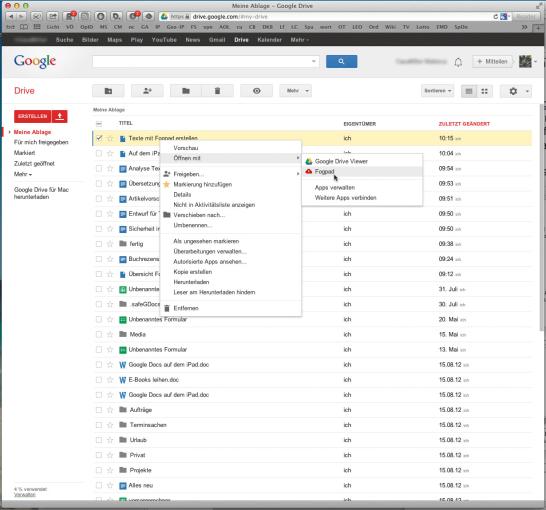546x510 pixels.
Task: Open 'Google Docs auf dem iPad.doc' above 'E-Books leihen.doc'
Action: [x=169, y=365]
